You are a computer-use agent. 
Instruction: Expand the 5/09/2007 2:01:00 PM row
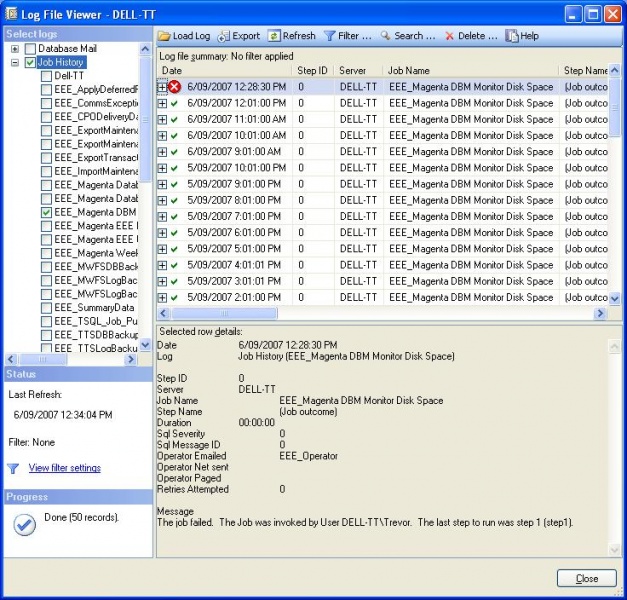[x=162, y=298]
